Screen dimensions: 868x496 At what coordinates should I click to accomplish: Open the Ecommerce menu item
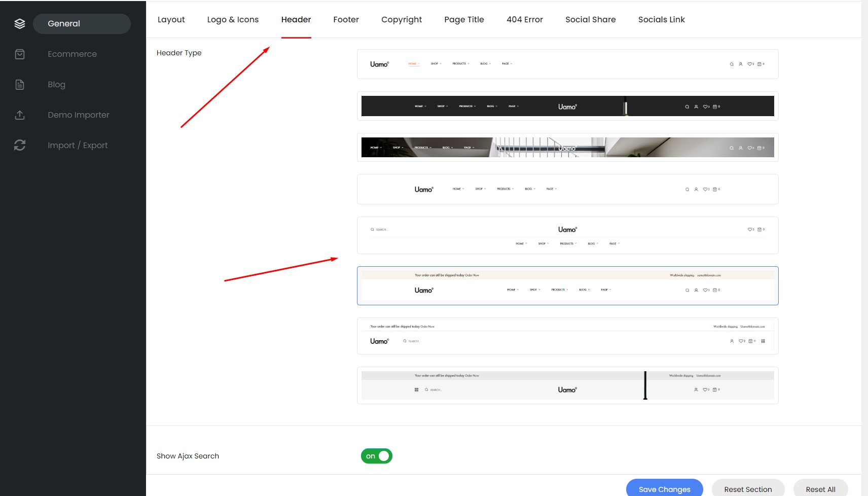(72, 54)
